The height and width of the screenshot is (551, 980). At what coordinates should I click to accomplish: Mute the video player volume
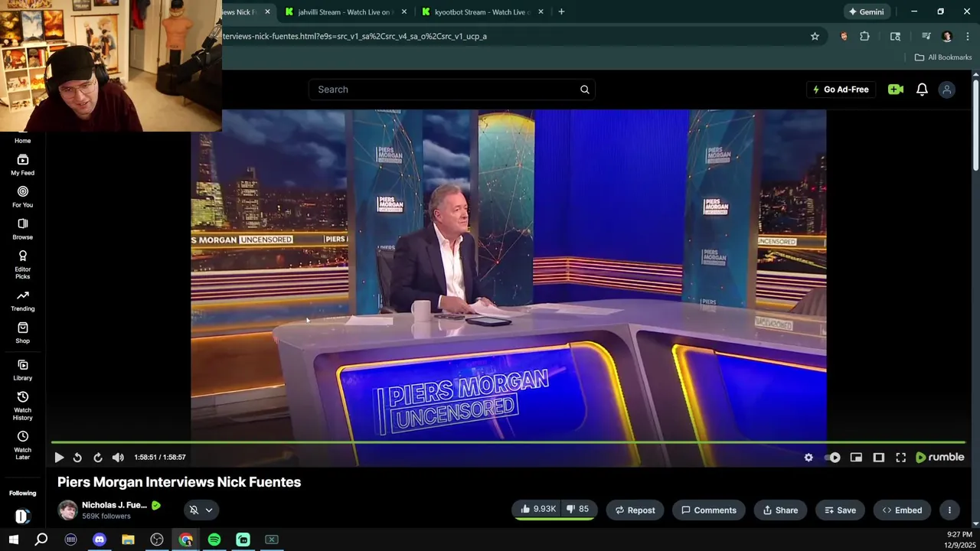click(118, 458)
